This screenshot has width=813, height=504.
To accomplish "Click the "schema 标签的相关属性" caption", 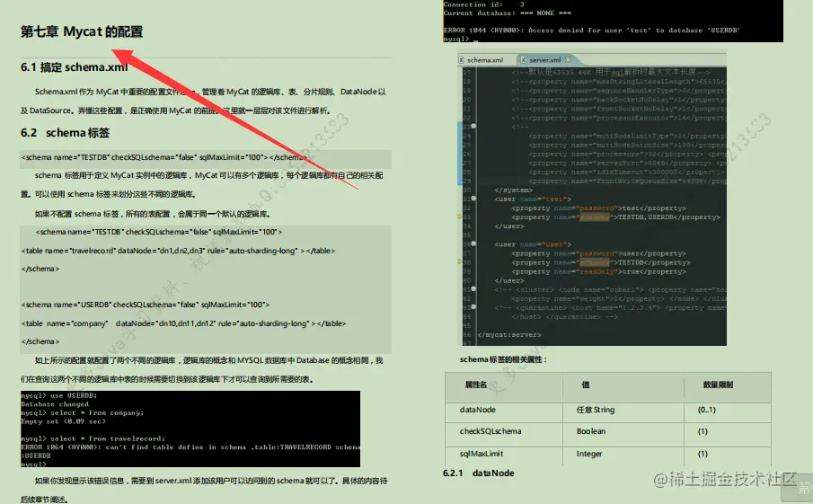I will (x=503, y=359).
